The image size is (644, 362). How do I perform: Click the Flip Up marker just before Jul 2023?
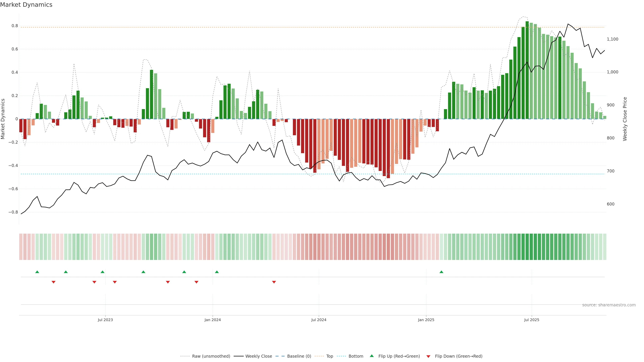(x=102, y=272)
